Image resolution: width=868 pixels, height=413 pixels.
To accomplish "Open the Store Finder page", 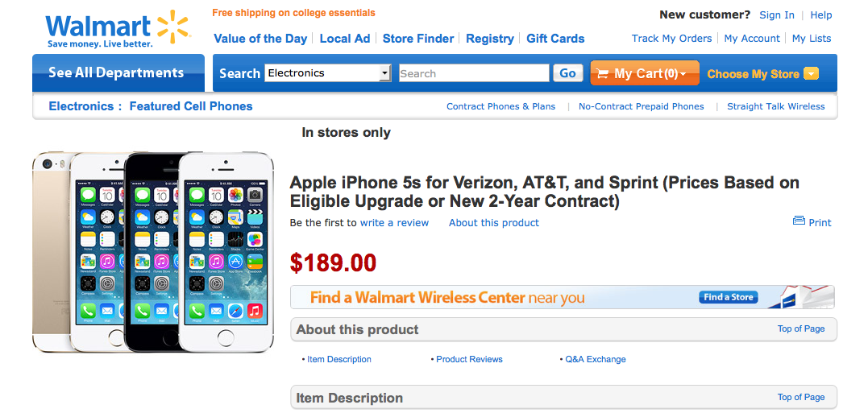I will [419, 39].
